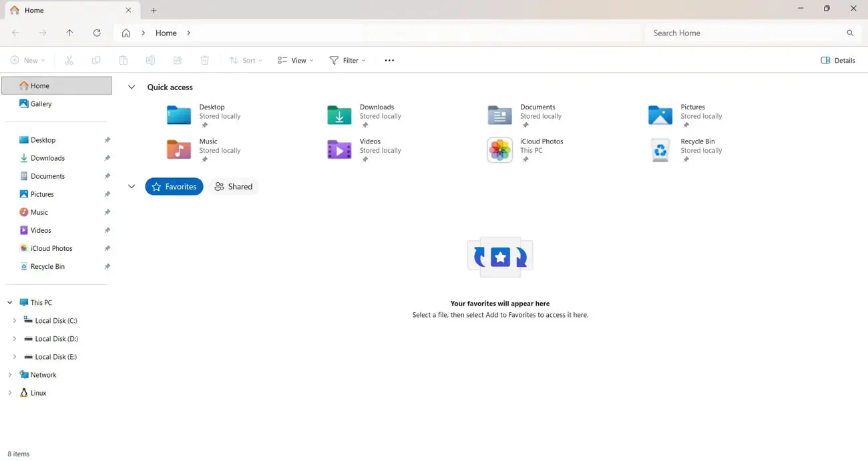Open the Filter dropdown
Screen dimensions: 868x461
pyautogui.click(x=347, y=60)
